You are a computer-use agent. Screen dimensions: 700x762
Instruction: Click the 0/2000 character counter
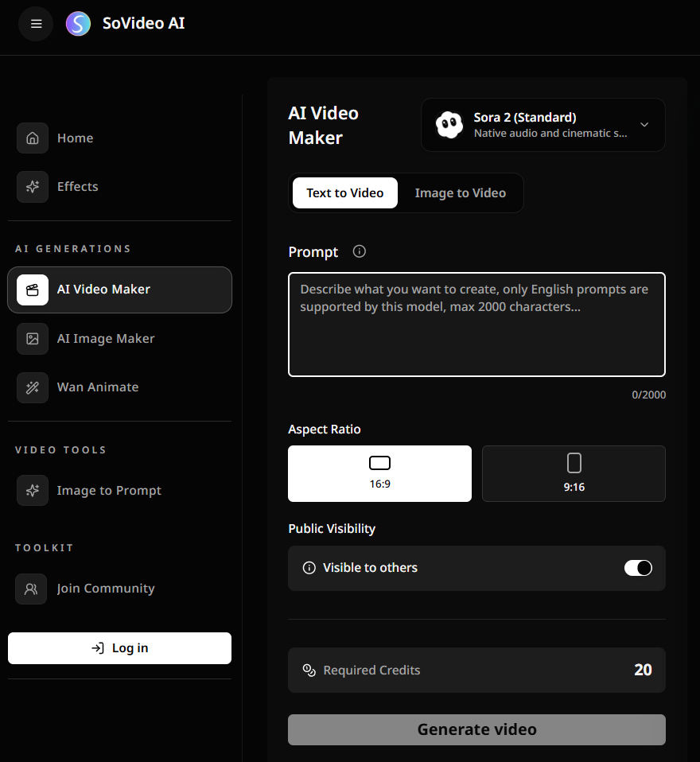point(648,395)
